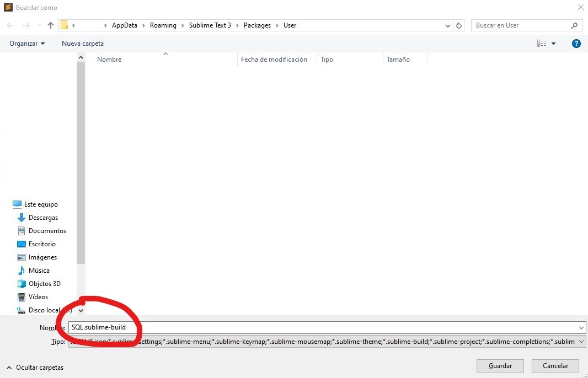
Task: Expand the Organizar menu
Action: (x=26, y=43)
